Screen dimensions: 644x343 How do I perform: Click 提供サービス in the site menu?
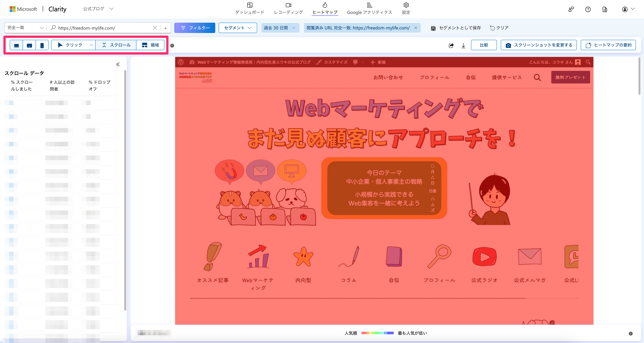507,77
